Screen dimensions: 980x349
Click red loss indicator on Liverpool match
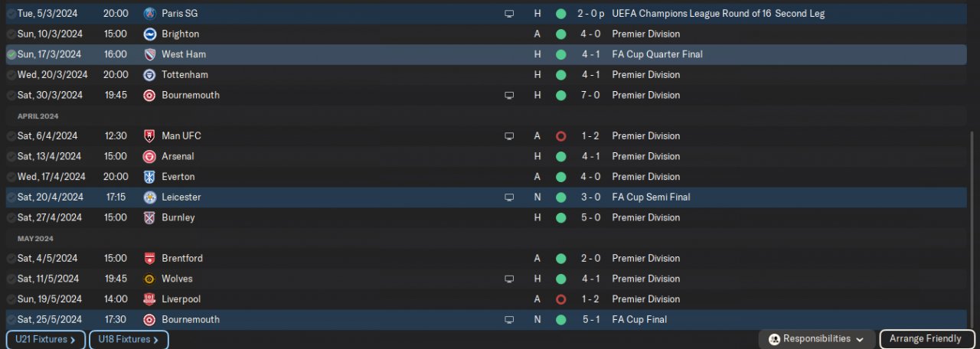click(x=560, y=299)
